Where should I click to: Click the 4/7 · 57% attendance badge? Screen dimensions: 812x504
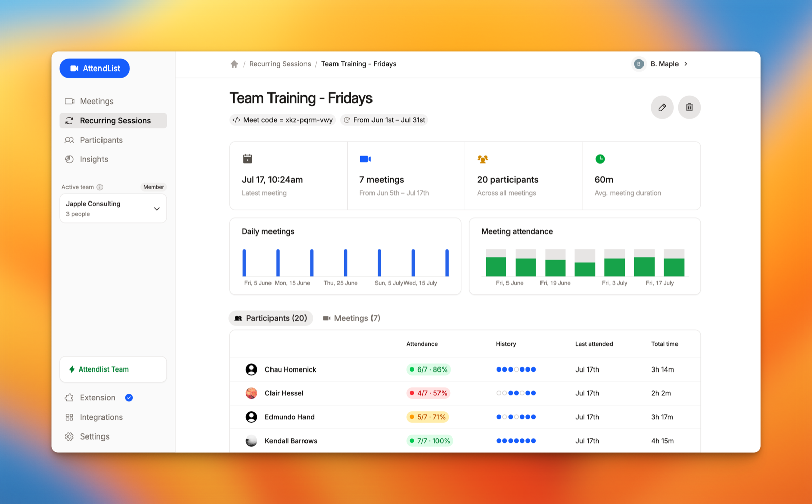[x=428, y=393]
